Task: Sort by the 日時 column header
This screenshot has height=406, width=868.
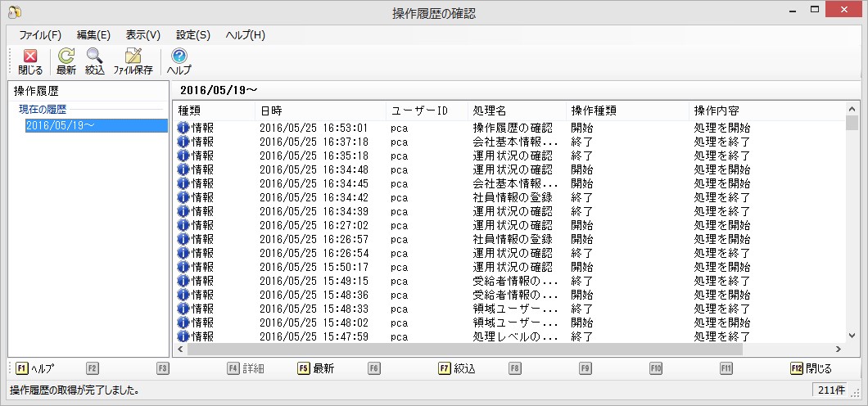Action: click(319, 111)
